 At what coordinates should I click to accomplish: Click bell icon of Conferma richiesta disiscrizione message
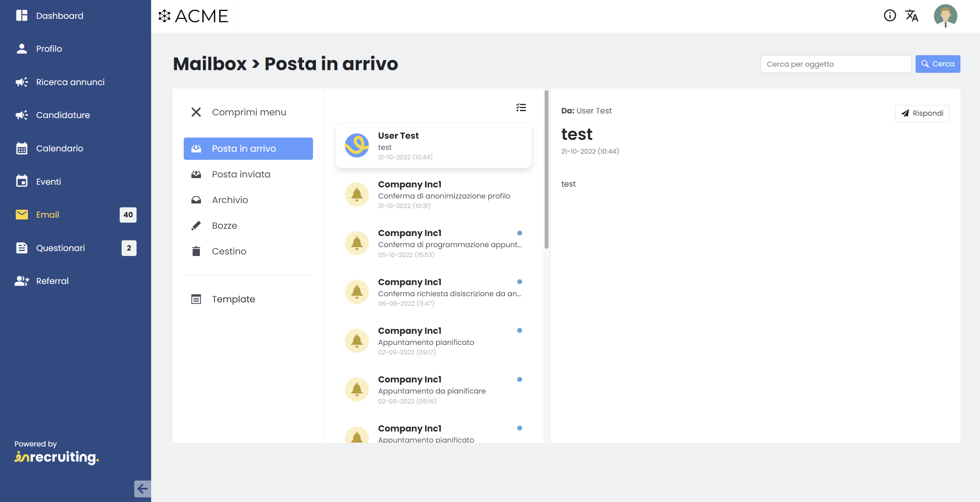coord(357,292)
